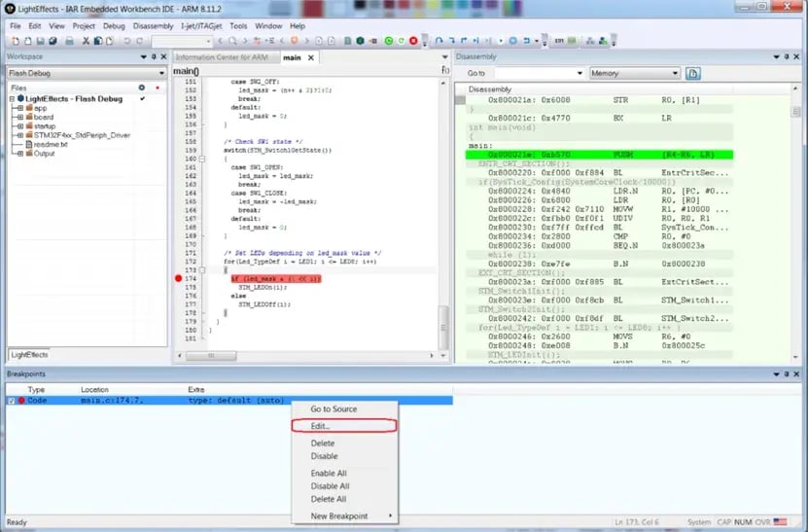Image resolution: width=808 pixels, height=532 pixels.
Task: Choose Go to Source in the context menu
Action: tap(344, 408)
